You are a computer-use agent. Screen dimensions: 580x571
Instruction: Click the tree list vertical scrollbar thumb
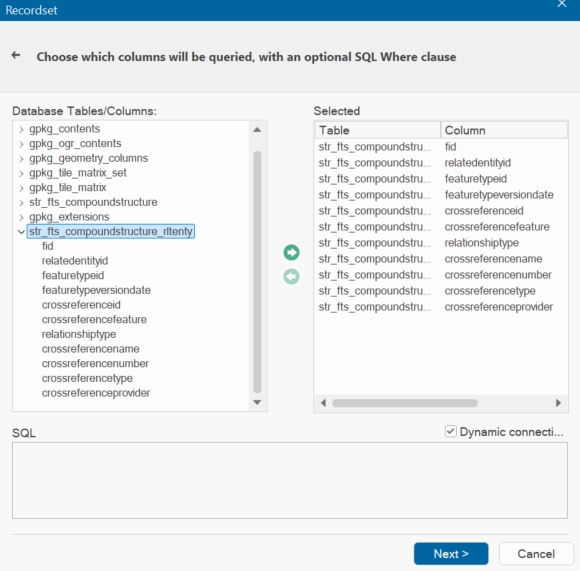pos(257,272)
